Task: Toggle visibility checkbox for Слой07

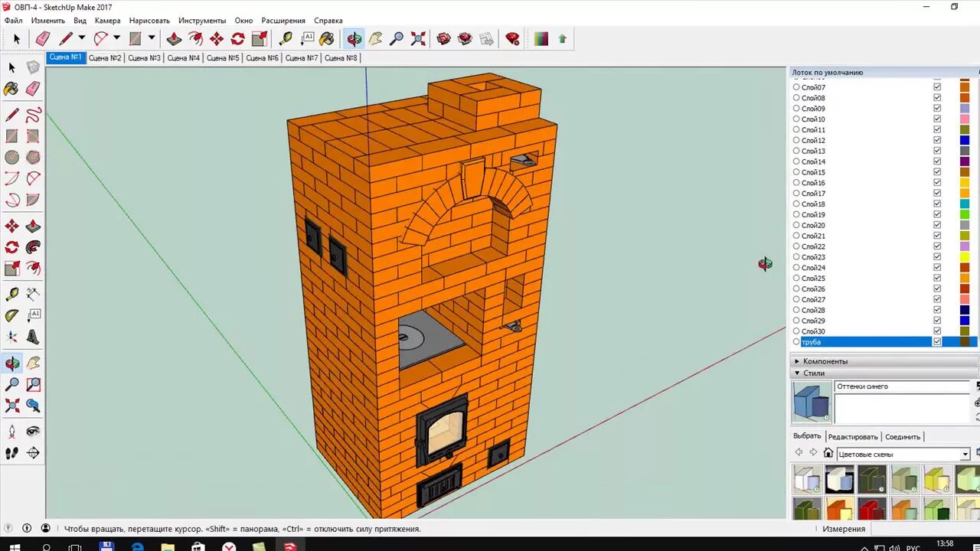Action: point(937,87)
